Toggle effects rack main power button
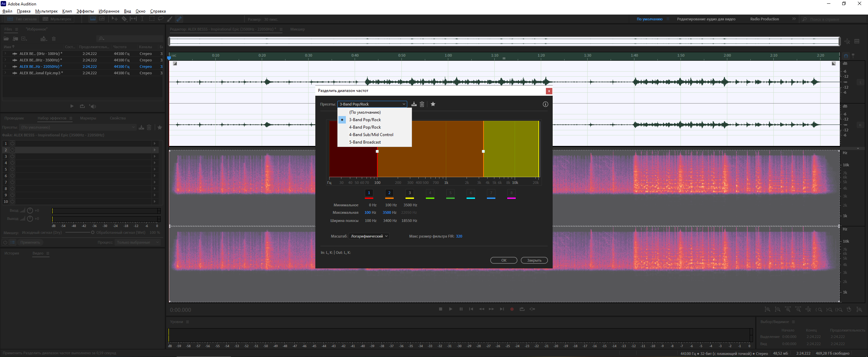The image size is (868, 357). 5,242
